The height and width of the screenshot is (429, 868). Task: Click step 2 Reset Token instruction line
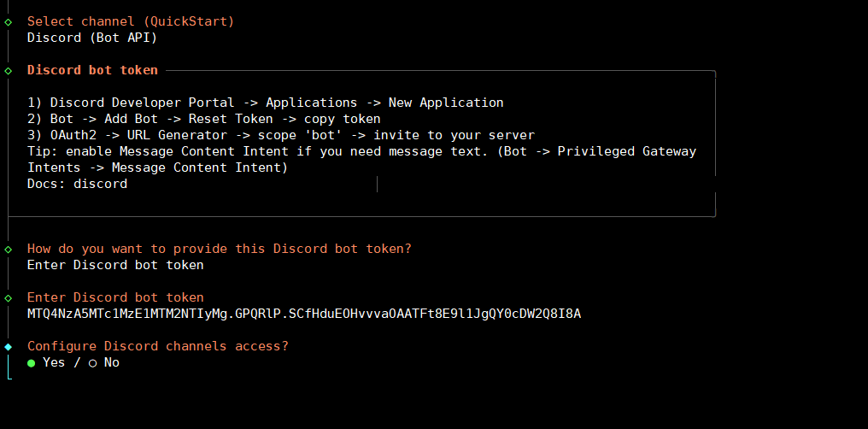click(x=204, y=119)
